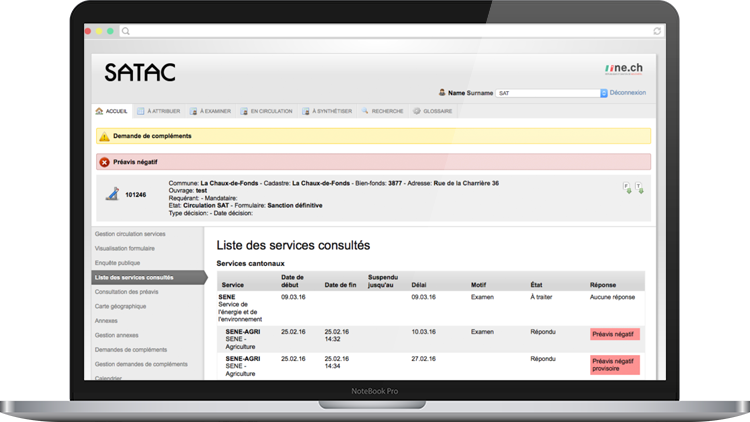Click the Accueil house icon
Screen dimensions: 750x422
tap(99, 111)
